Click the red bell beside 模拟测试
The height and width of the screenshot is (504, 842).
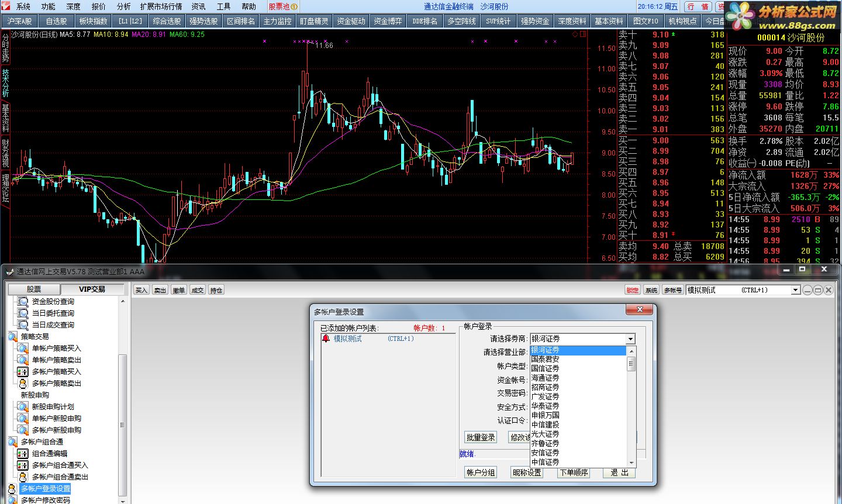coord(326,339)
